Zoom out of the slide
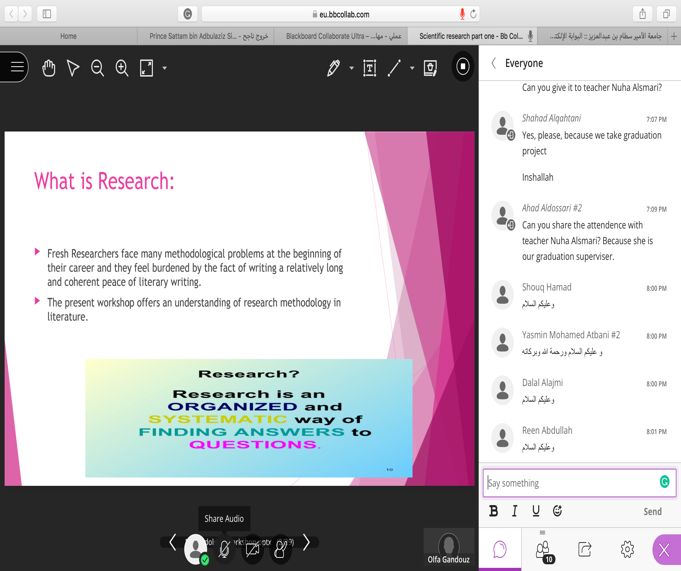Image resolution: width=681 pixels, height=571 pixels. [x=97, y=68]
